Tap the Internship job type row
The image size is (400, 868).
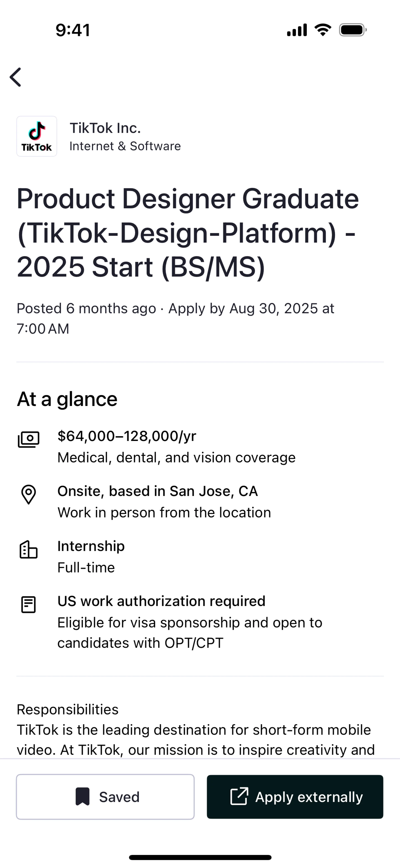click(x=91, y=546)
